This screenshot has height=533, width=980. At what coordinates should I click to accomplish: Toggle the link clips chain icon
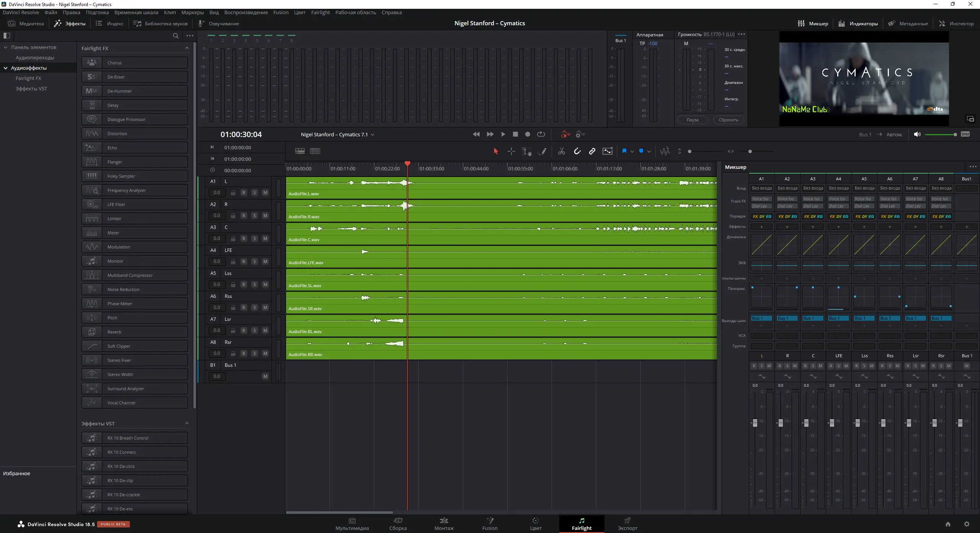tap(592, 151)
